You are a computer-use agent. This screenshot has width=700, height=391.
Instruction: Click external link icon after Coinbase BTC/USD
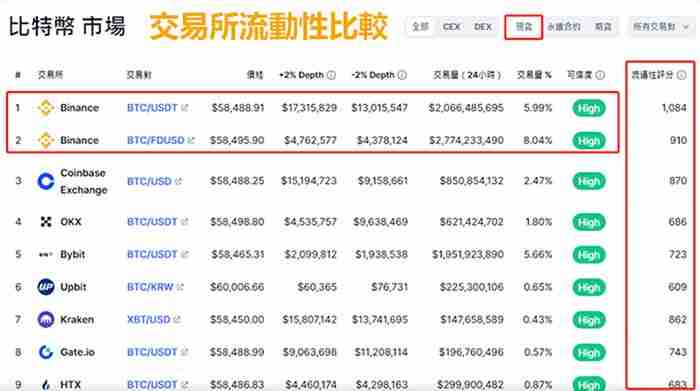(179, 181)
